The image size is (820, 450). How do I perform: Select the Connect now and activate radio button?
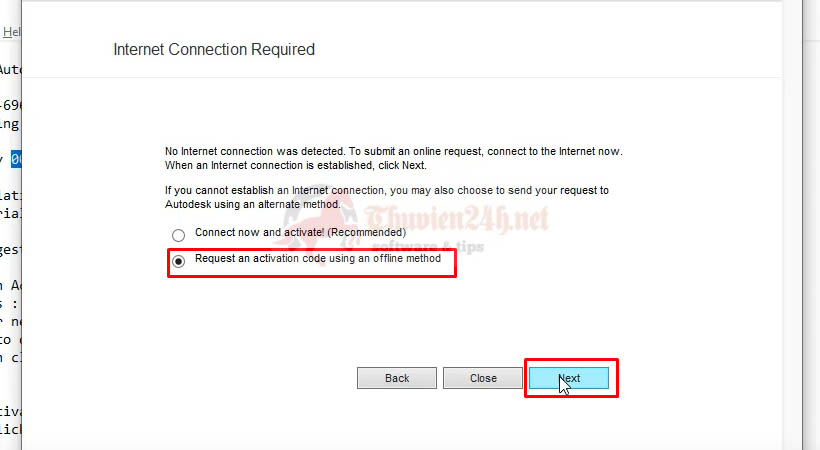178,235
